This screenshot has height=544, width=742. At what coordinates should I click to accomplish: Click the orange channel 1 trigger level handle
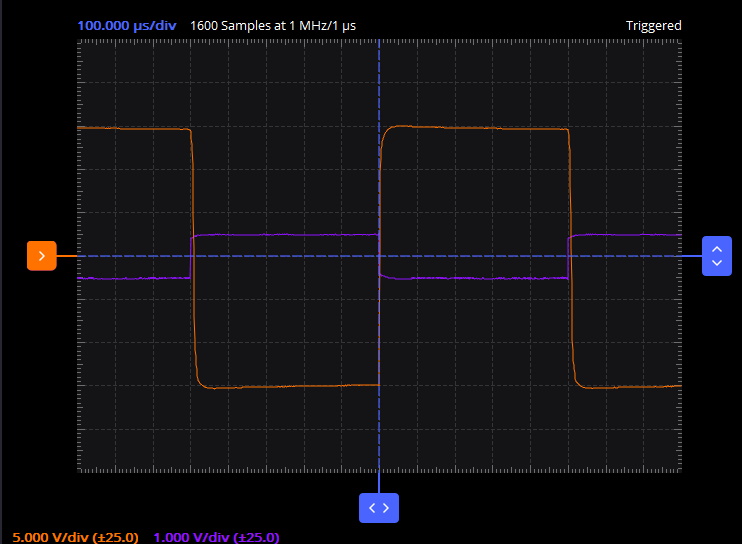(x=42, y=256)
